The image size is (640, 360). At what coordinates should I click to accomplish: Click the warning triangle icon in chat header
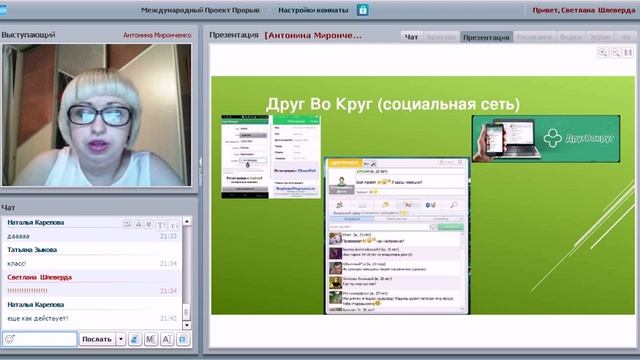click(138, 224)
